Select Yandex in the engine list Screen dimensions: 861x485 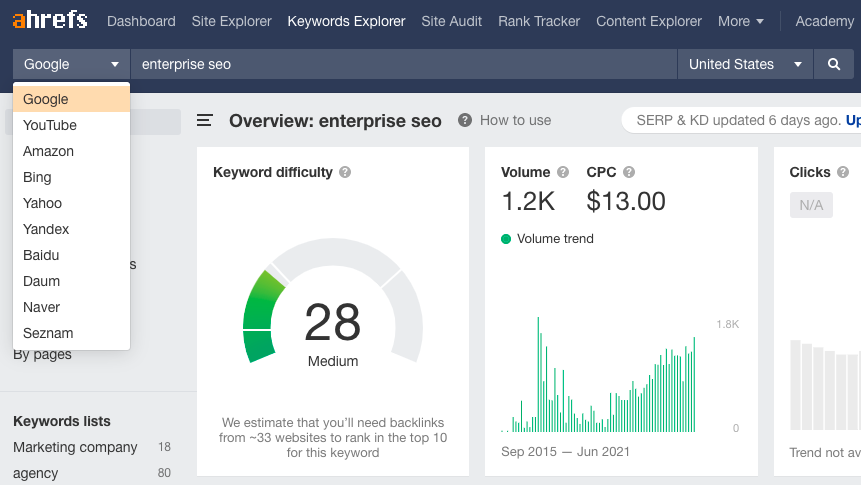(71, 229)
